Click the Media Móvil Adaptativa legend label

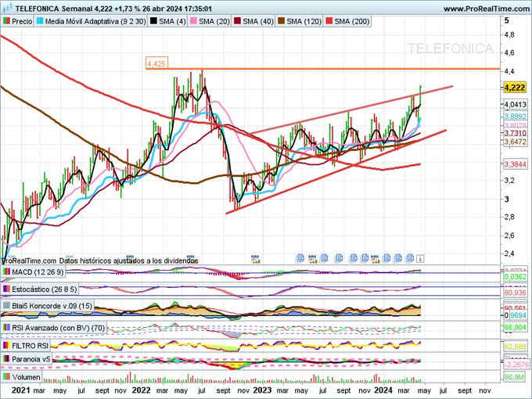(x=95, y=21)
